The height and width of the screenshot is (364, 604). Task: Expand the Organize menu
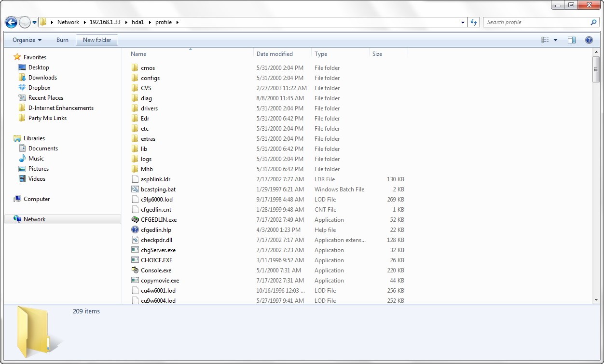(27, 40)
